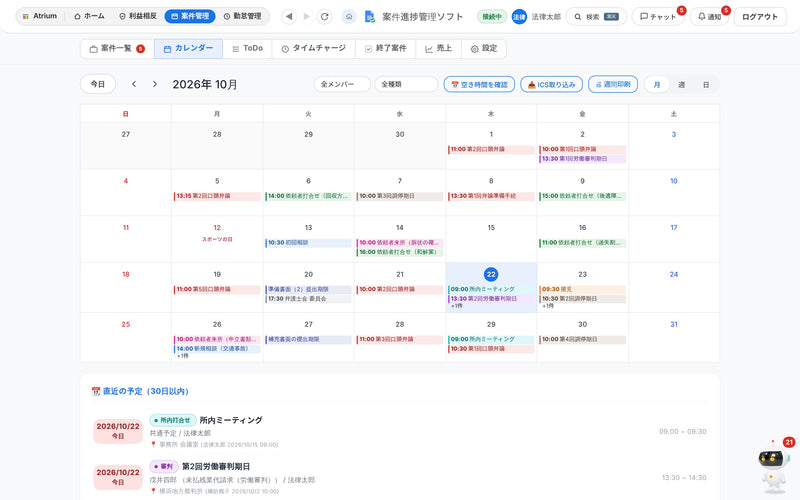The width and height of the screenshot is (800, 500).
Task: Open the 10:00 第4回調停期日 event
Action: [582, 339]
